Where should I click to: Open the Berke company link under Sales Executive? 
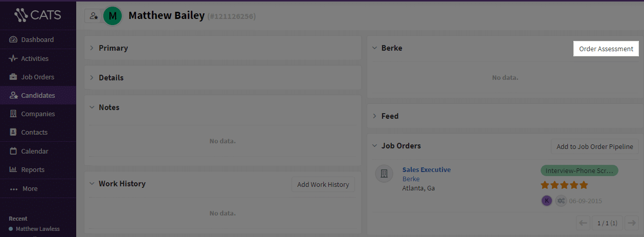point(411,179)
